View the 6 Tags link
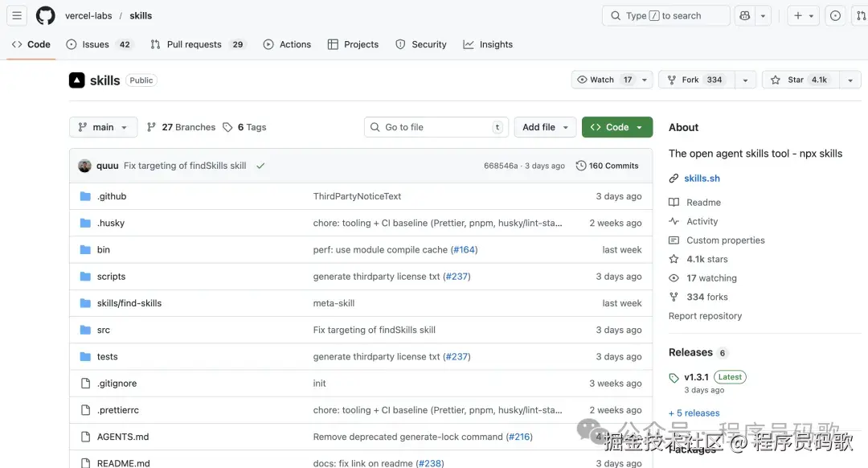Image resolution: width=868 pixels, height=468 pixels. point(244,127)
